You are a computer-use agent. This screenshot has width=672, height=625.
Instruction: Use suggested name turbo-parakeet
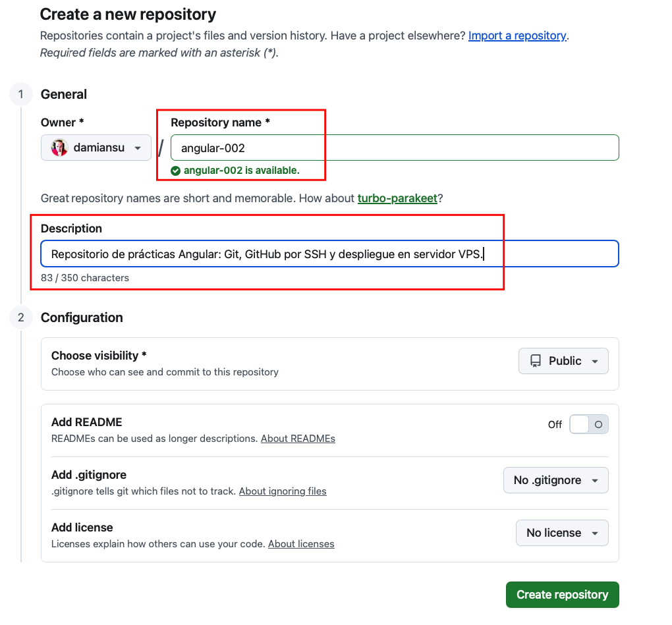click(397, 198)
